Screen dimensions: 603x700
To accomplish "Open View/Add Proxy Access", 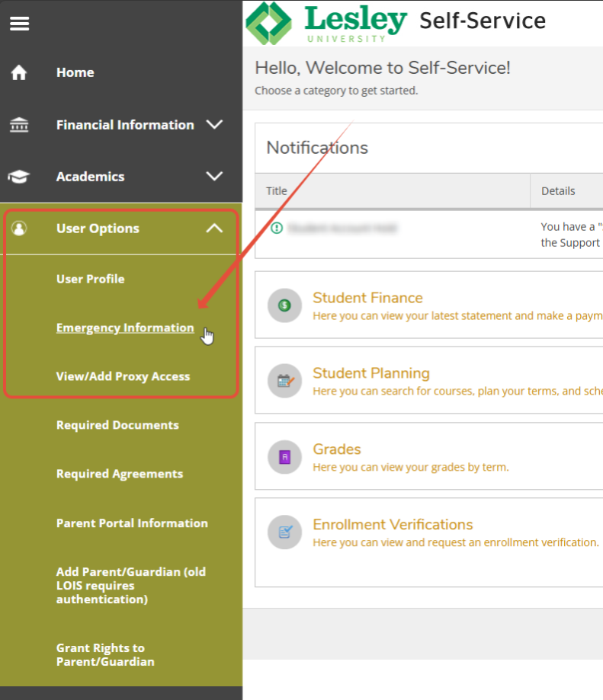I will tap(123, 376).
